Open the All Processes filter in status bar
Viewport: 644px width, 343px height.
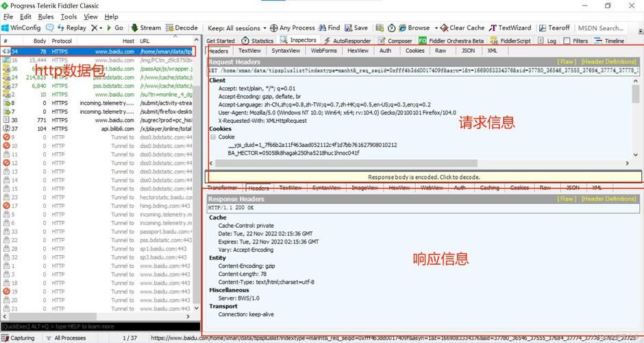coord(66,338)
